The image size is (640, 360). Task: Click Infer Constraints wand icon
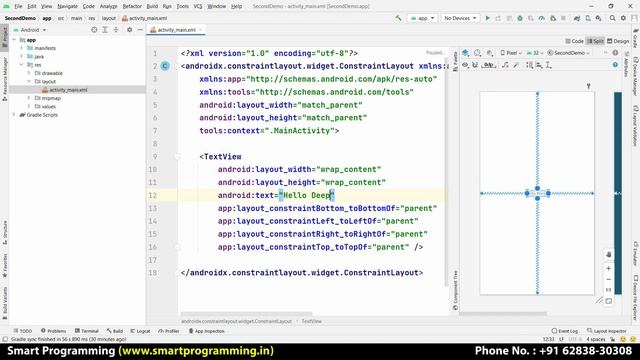[516, 65]
